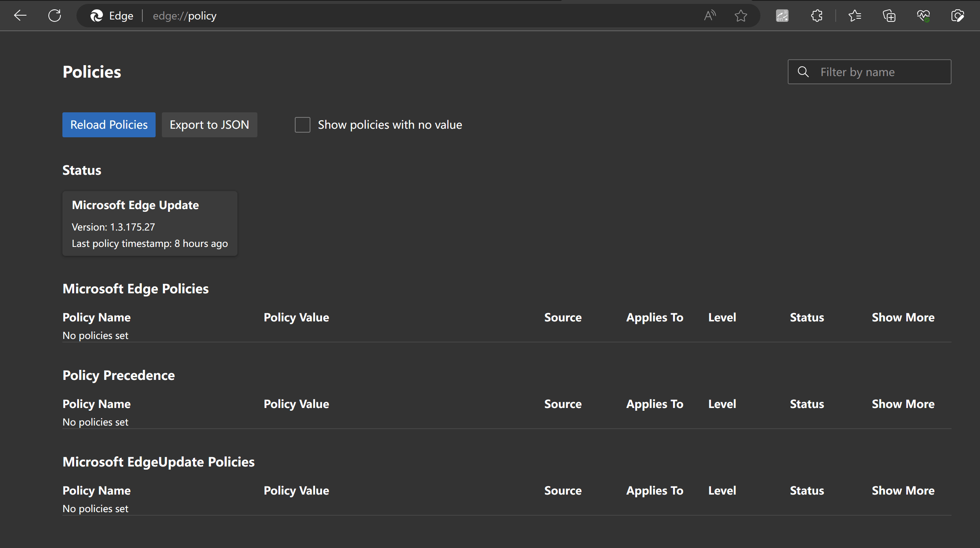Image resolution: width=980 pixels, height=548 pixels.
Task: Click Level header in EdgeUpdate Policies
Action: [x=722, y=491]
